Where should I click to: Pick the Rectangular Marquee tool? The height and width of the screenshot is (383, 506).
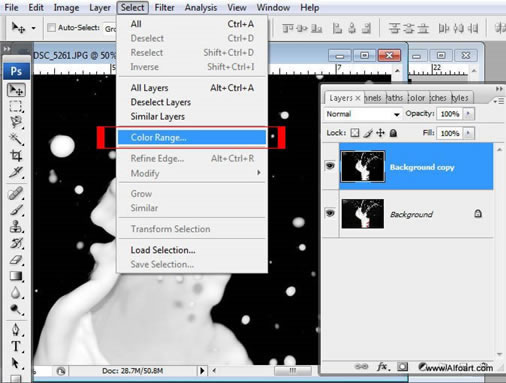tap(16, 107)
